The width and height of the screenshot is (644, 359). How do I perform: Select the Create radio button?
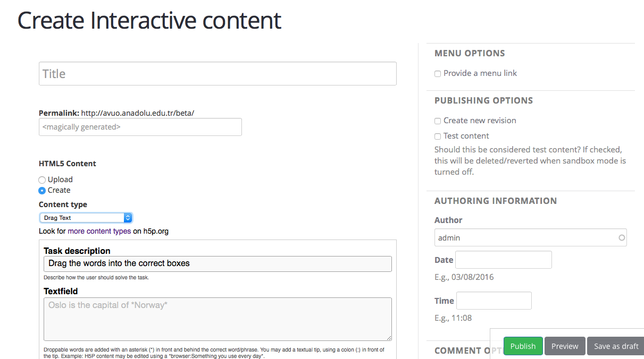[x=42, y=191]
